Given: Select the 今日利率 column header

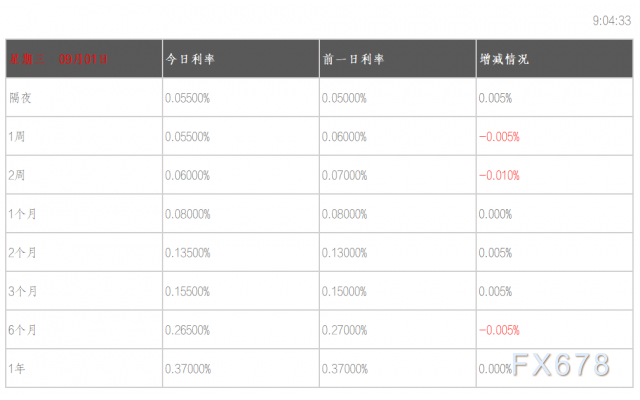Looking at the screenshot, I should click(190, 60).
